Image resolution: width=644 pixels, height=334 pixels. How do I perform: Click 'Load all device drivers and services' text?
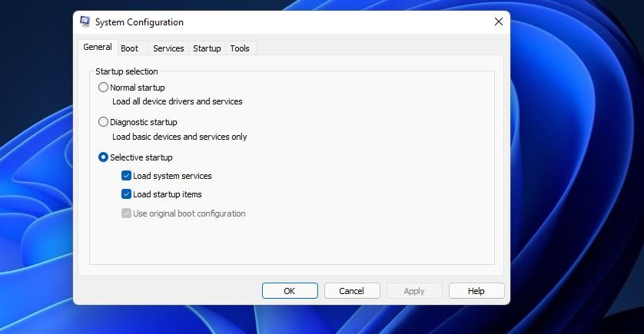point(178,101)
